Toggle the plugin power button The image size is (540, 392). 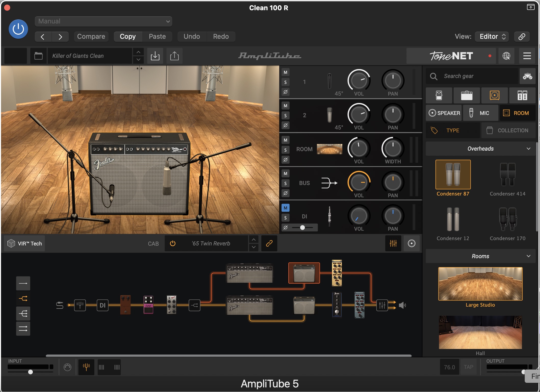point(18,29)
